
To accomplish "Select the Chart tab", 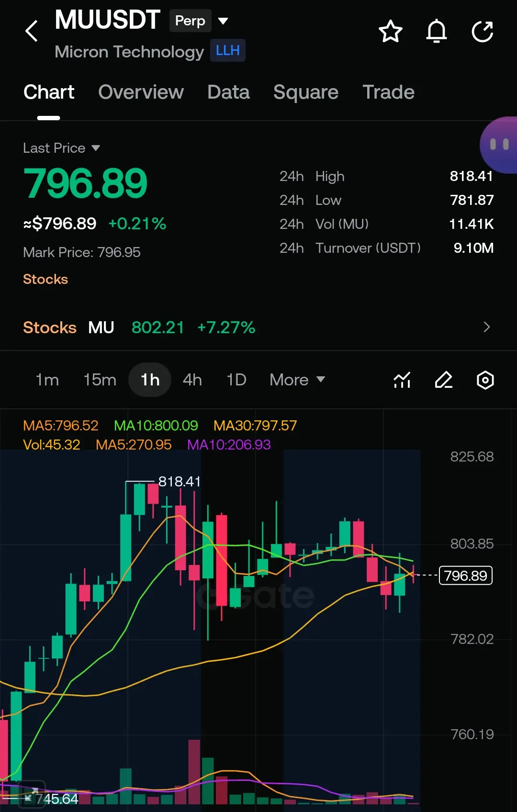I will (x=49, y=92).
